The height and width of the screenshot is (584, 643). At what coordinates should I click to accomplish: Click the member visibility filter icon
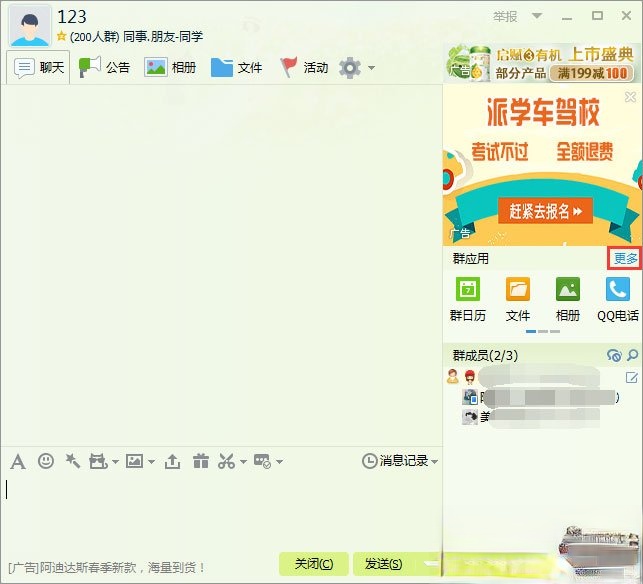[614, 355]
